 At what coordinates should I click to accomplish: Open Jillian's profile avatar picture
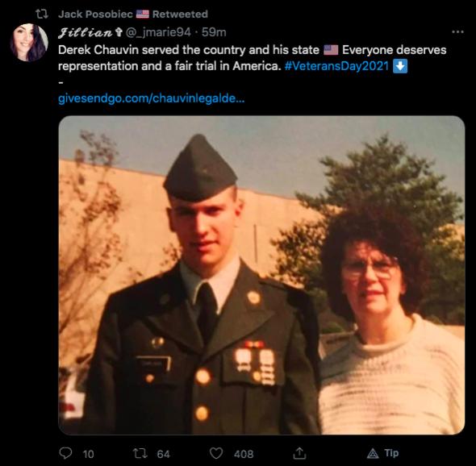(x=29, y=43)
